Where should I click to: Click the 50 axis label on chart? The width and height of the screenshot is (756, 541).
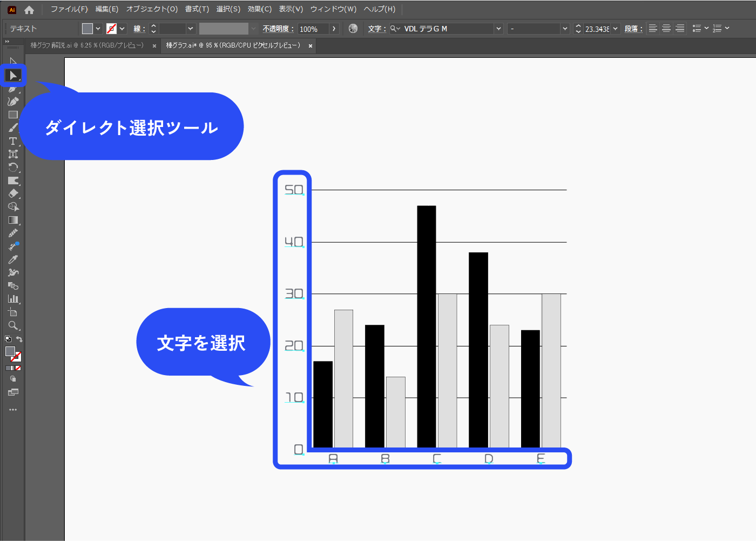[294, 190]
